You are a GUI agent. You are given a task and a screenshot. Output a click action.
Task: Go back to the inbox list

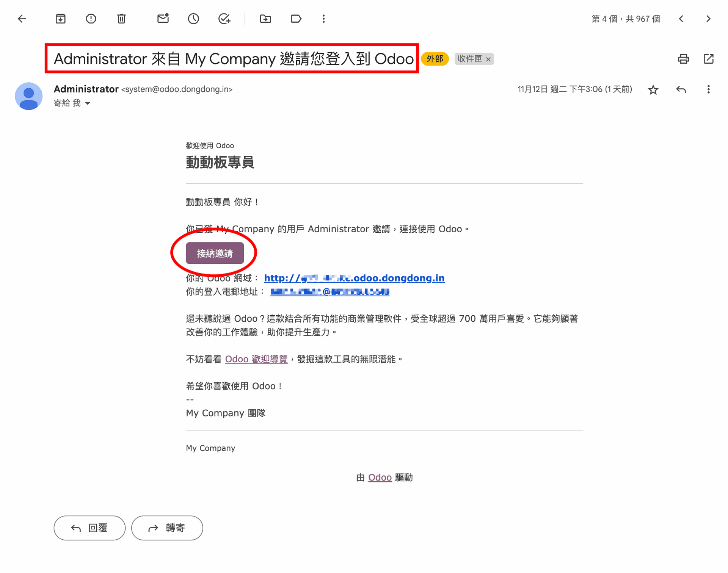22,19
